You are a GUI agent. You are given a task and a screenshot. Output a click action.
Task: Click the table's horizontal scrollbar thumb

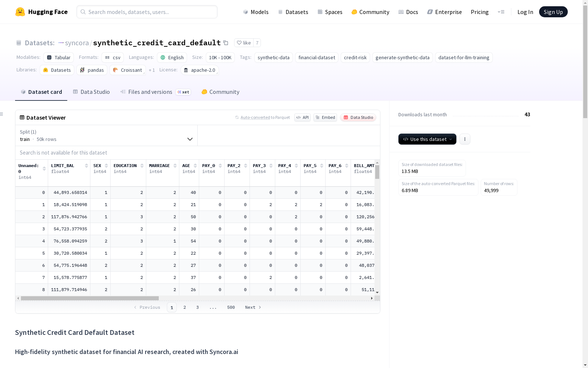click(90, 298)
